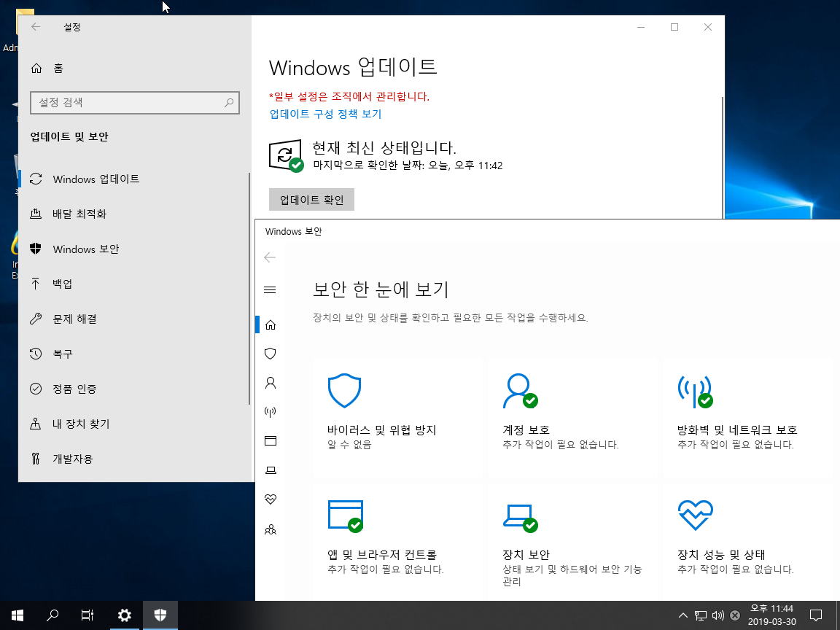This screenshot has height=630, width=840.
Task: Open the Action Center notifications
Action: [x=815, y=615]
